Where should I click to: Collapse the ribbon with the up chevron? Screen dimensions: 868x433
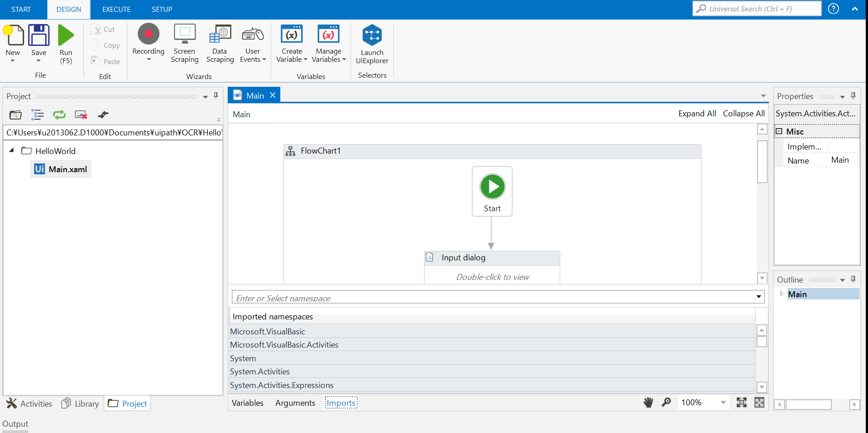click(855, 9)
